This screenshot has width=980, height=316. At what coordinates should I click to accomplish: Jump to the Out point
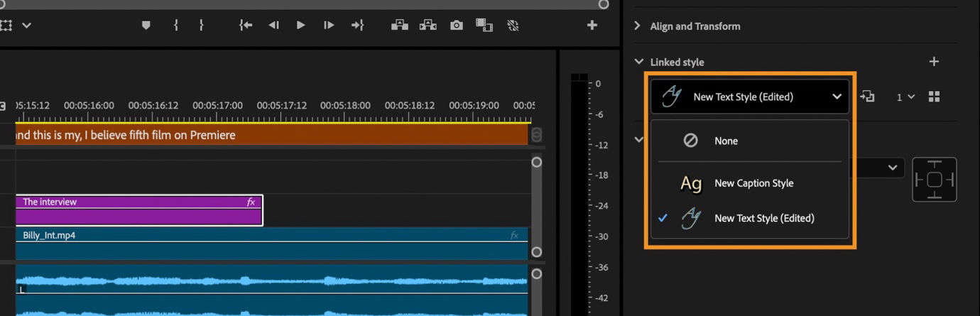point(357,26)
